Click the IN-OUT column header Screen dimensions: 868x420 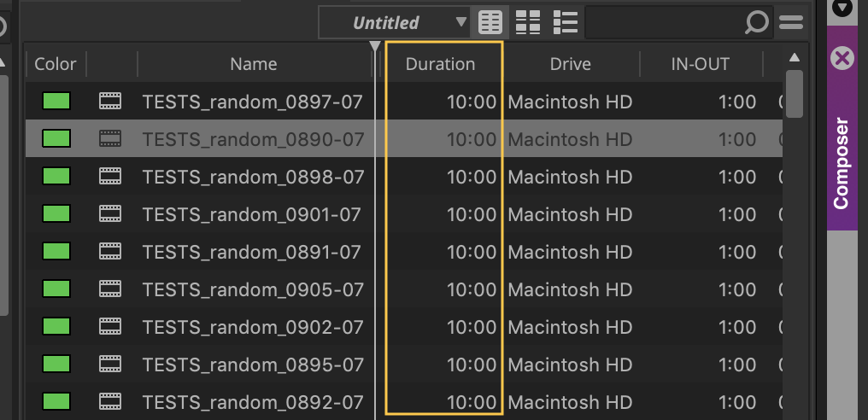click(x=701, y=64)
